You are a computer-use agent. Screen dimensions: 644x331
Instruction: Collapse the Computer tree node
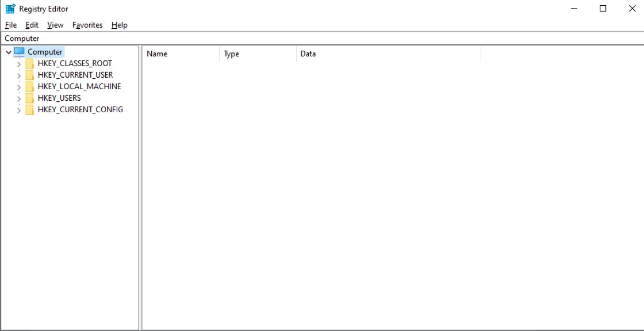(x=9, y=52)
